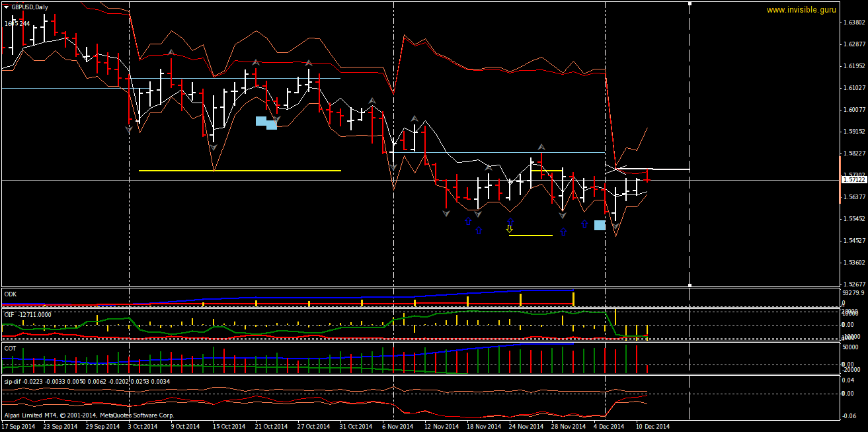Click sip-dif scale value 0.04
This screenshot has height=432, width=868.
click(x=849, y=380)
